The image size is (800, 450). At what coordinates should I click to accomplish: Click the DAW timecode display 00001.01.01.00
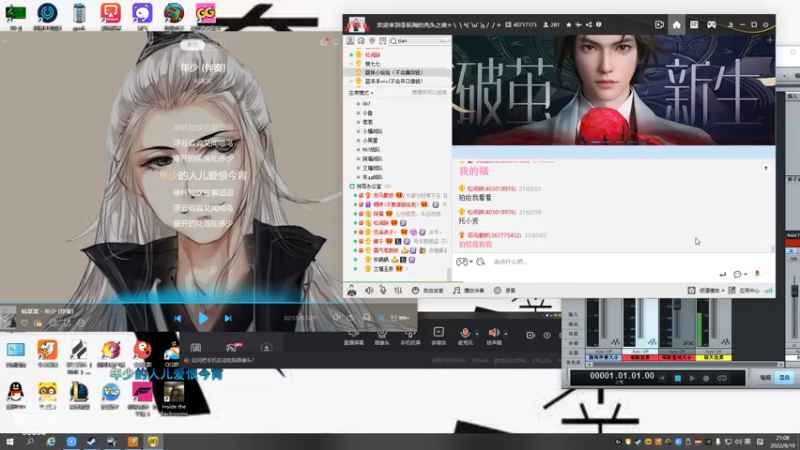pyautogui.click(x=621, y=376)
